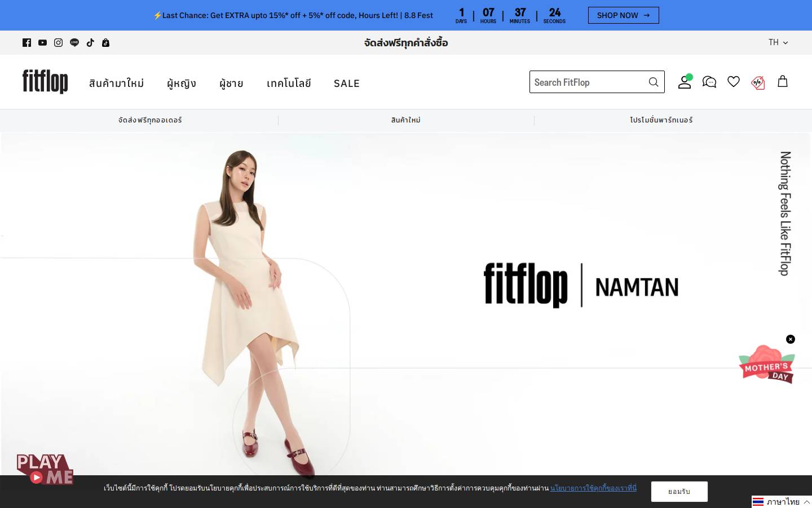This screenshot has width=812, height=508.
Task: Accept cookies with ยอมรับ button
Action: 679,492
